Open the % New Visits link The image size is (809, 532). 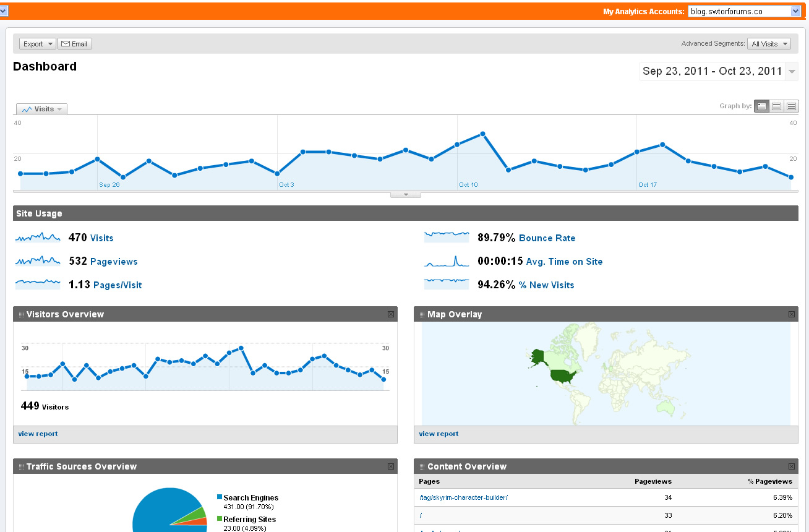pos(547,285)
